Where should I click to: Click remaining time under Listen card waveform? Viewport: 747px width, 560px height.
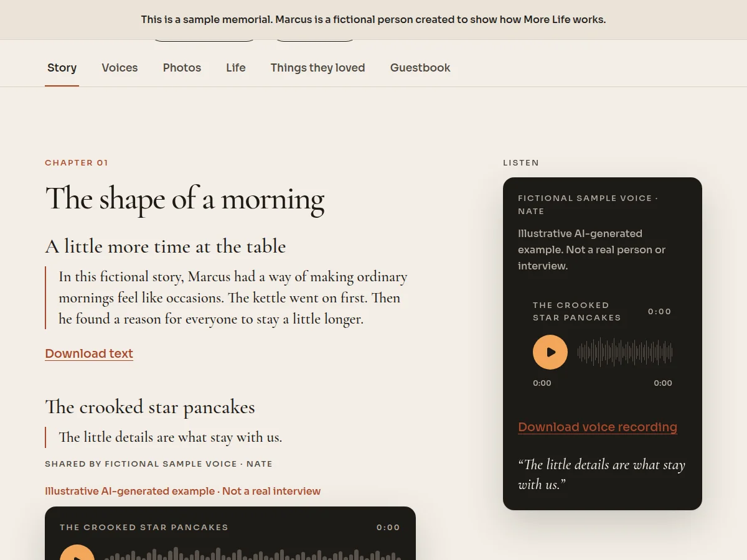point(663,383)
